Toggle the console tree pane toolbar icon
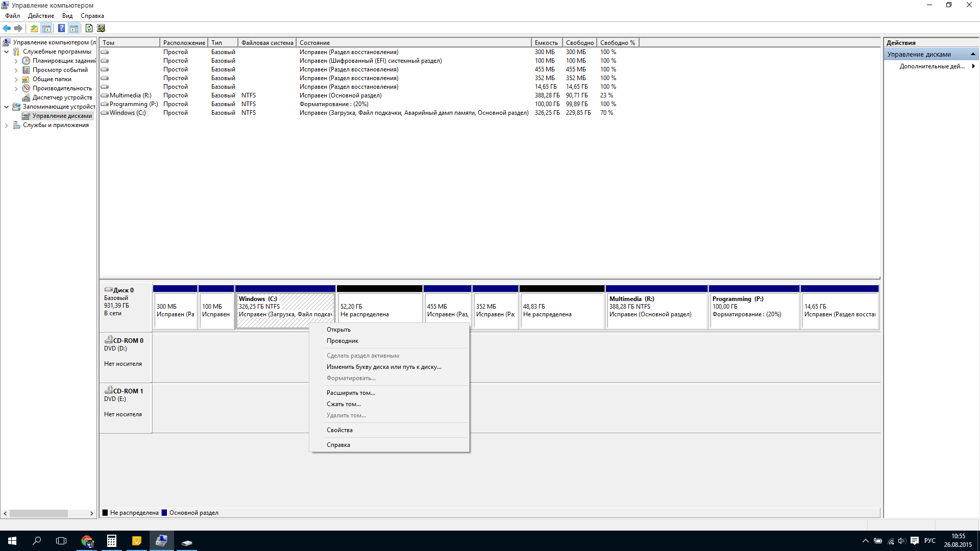This screenshot has height=551, width=980. pyautogui.click(x=46, y=29)
